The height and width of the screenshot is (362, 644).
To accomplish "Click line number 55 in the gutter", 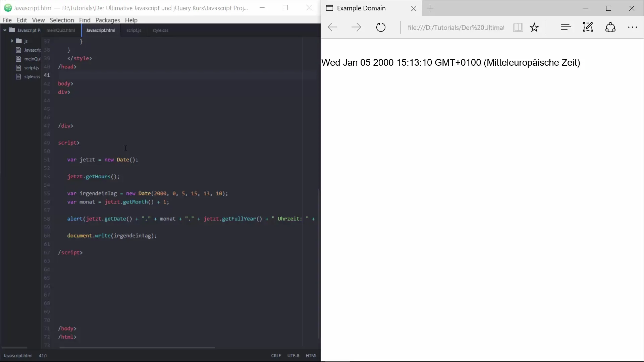I will [x=47, y=193].
